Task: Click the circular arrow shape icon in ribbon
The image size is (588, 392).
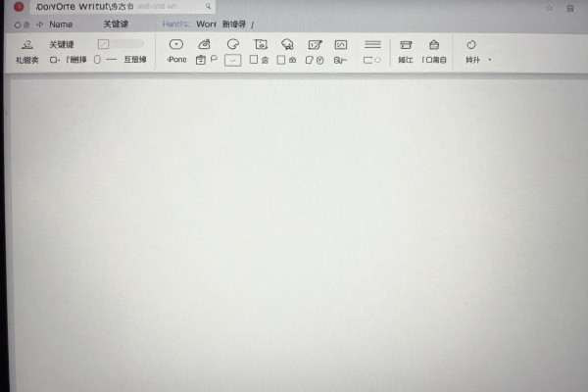Action: coord(233,45)
